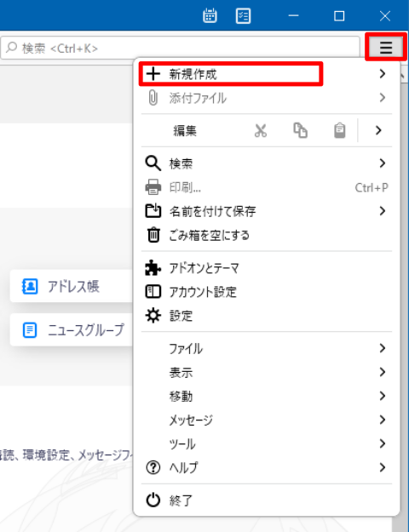Expand 名前を付けて保存 submenu
Viewport: 409px width, 532px height.
pos(267,211)
